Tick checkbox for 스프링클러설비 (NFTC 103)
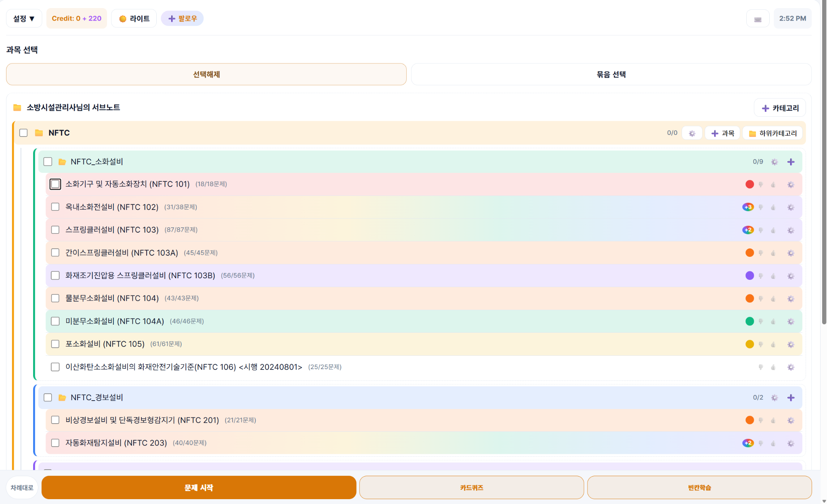Image resolution: width=827 pixels, height=504 pixels. [x=55, y=230]
